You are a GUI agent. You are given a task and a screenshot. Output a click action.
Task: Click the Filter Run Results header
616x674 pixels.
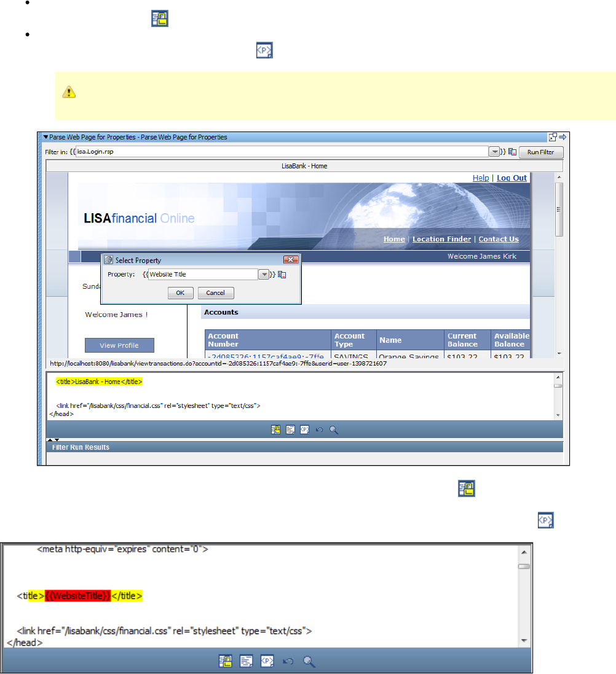(x=304, y=447)
